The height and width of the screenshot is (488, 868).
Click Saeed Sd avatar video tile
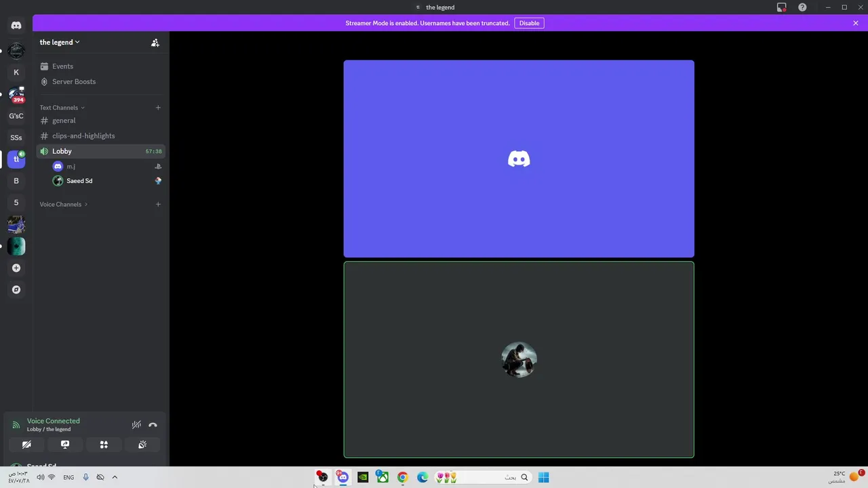519,360
